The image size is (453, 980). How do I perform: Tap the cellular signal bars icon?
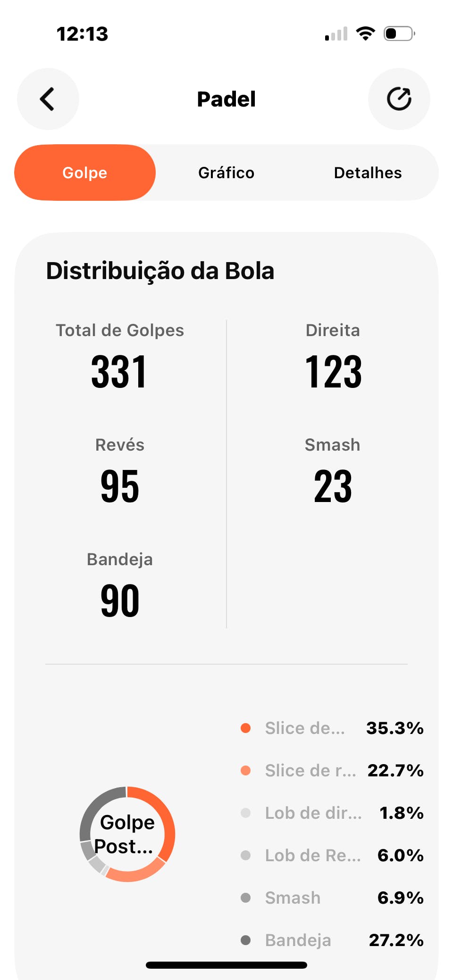pyautogui.click(x=336, y=34)
